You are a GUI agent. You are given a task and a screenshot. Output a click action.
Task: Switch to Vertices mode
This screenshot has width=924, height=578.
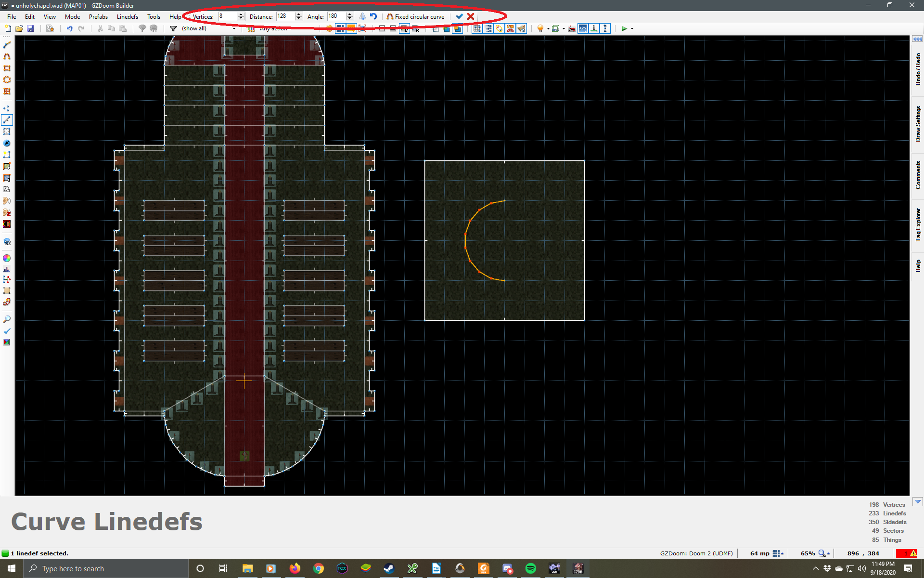(7, 108)
